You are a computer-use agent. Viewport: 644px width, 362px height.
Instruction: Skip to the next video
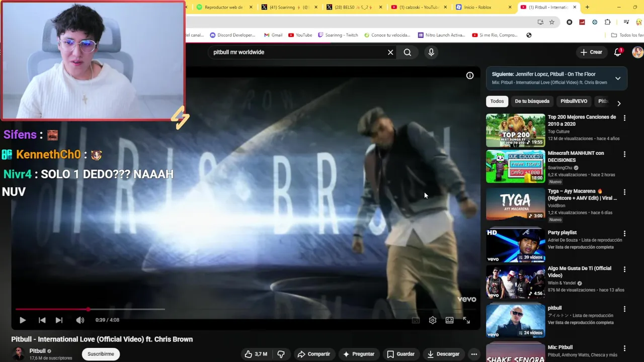pos(59,320)
